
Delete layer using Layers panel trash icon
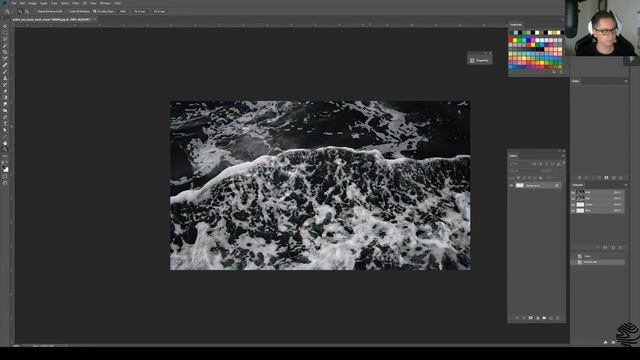[558, 318]
